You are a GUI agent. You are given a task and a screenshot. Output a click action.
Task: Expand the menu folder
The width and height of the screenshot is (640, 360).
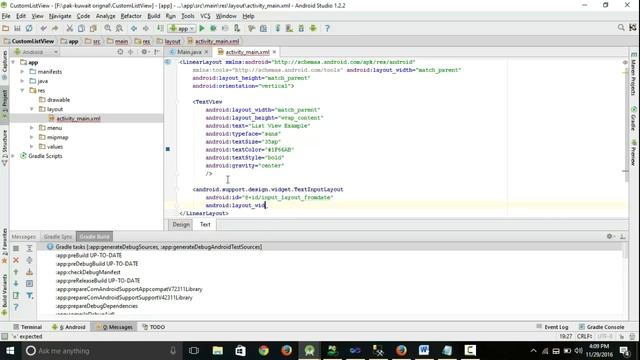32,128
